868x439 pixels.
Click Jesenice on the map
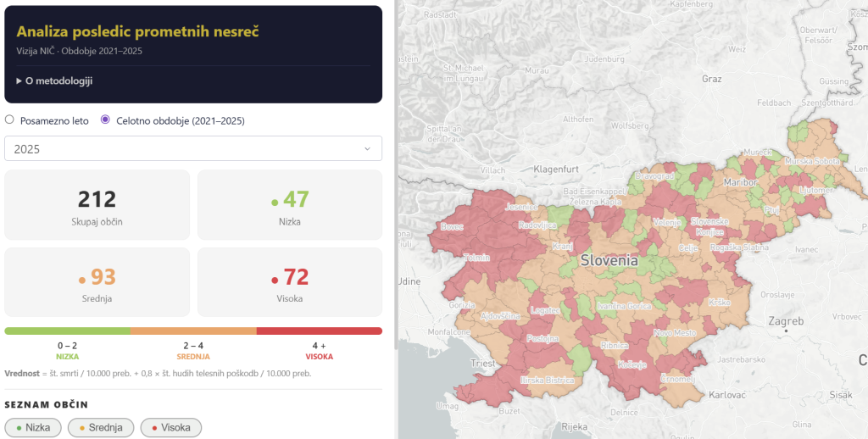521,207
